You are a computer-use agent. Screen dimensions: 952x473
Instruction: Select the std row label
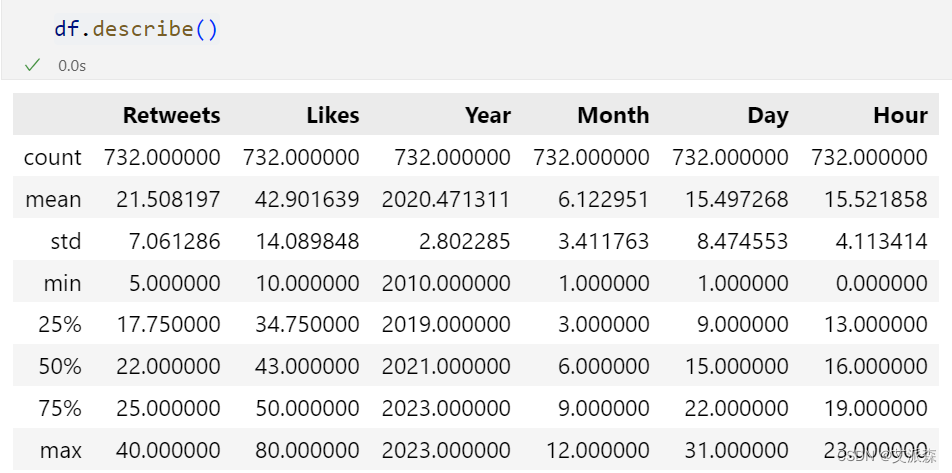tap(64, 241)
